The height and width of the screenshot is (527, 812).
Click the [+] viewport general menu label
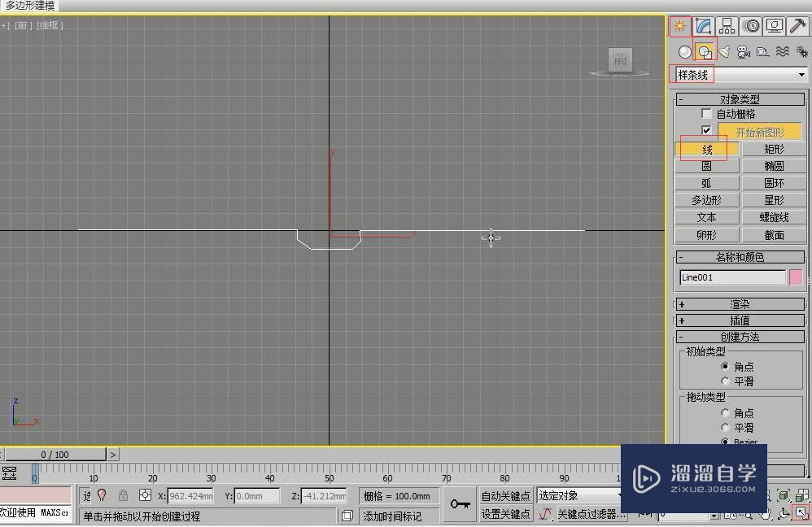pyautogui.click(x=5, y=25)
